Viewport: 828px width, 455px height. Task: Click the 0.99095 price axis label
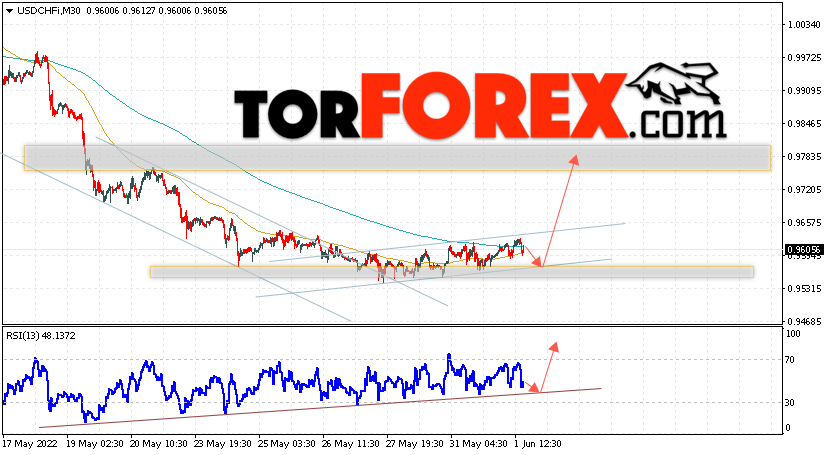point(804,91)
